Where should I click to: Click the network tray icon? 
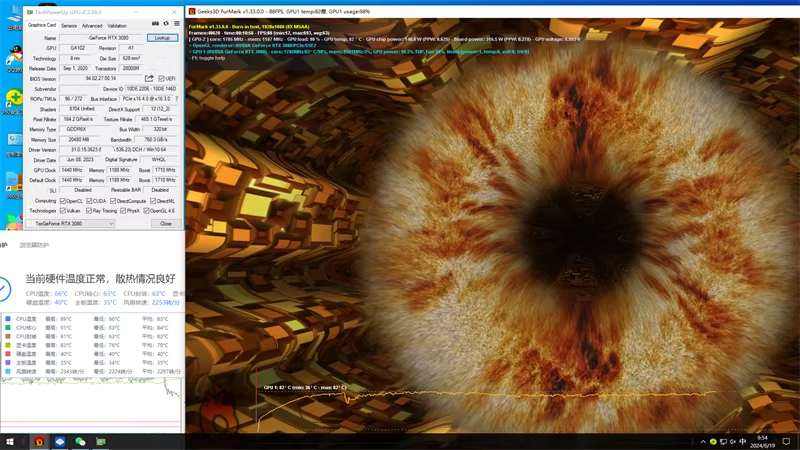click(723, 442)
